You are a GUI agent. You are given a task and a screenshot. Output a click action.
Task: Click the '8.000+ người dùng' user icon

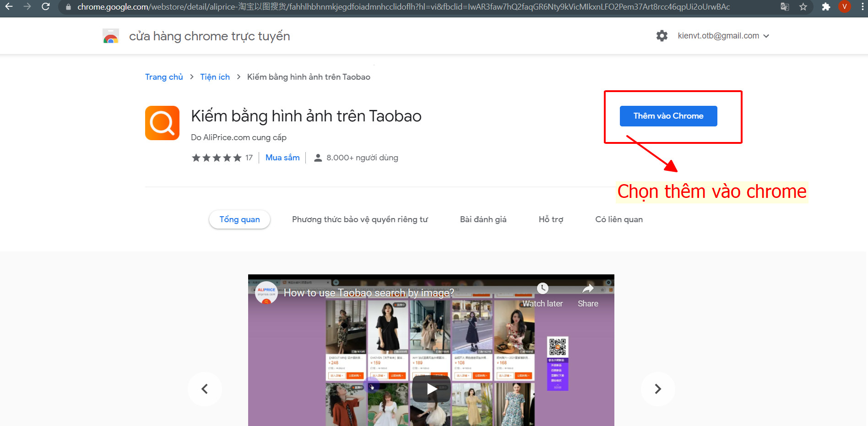pos(318,158)
